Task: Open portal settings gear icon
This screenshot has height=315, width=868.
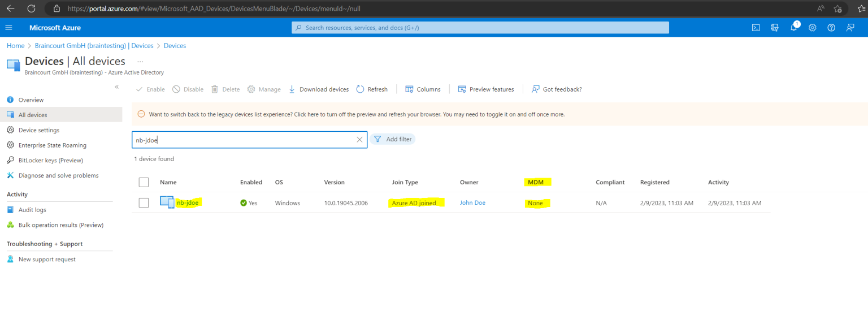Action: point(813,28)
